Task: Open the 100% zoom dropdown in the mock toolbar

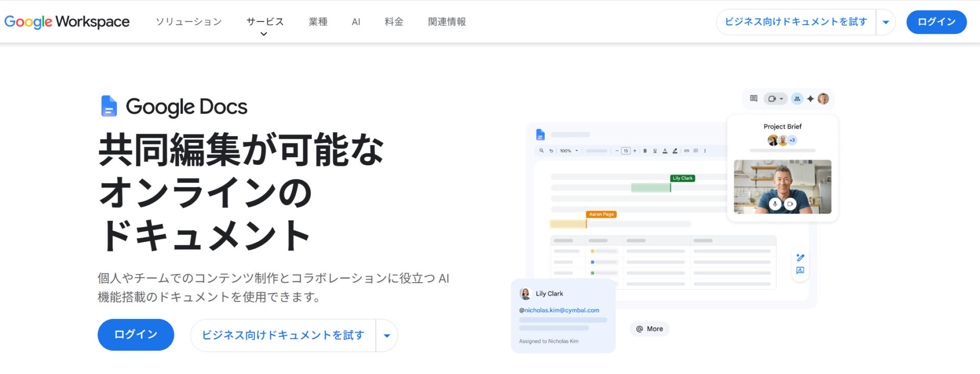Action: coord(569,151)
